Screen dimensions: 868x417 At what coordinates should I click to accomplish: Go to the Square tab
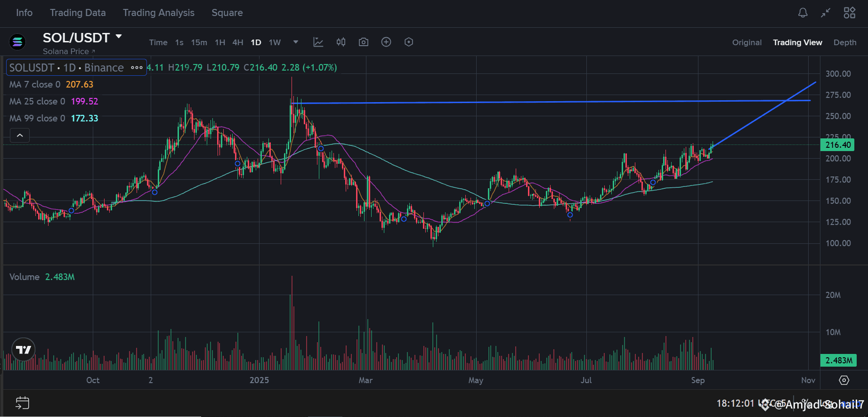(x=227, y=13)
